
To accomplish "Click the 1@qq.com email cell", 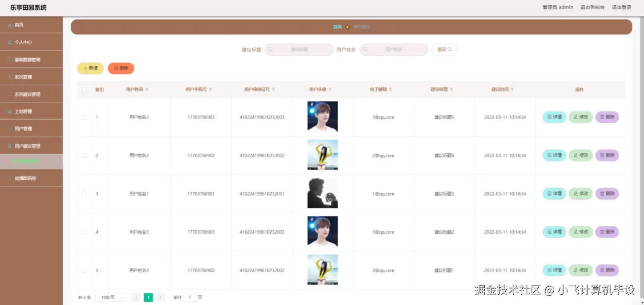I will 383,194.
